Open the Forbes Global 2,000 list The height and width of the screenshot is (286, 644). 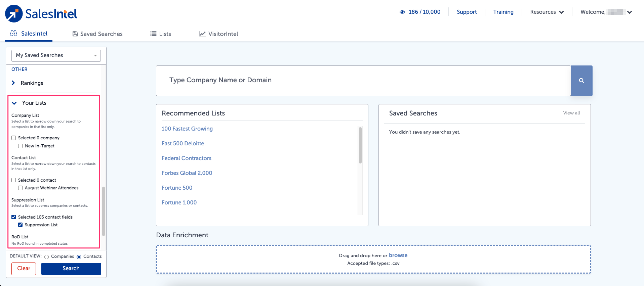187,173
